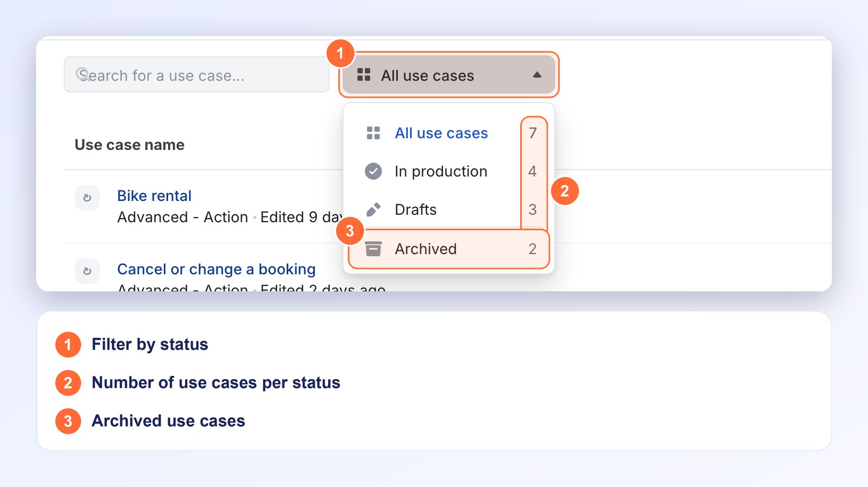This screenshot has height=487, width=868.
Task: Select All use cases menu option
Action: click(449, 133)
